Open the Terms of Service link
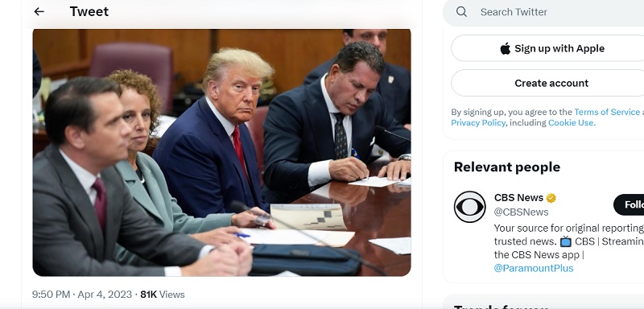 [x=607, y=112]
